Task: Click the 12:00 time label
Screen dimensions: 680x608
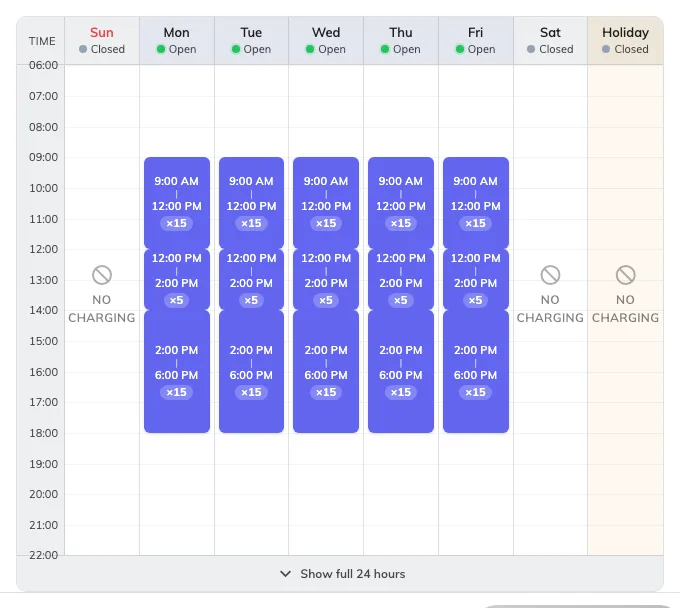Action: tap(43, 249)
